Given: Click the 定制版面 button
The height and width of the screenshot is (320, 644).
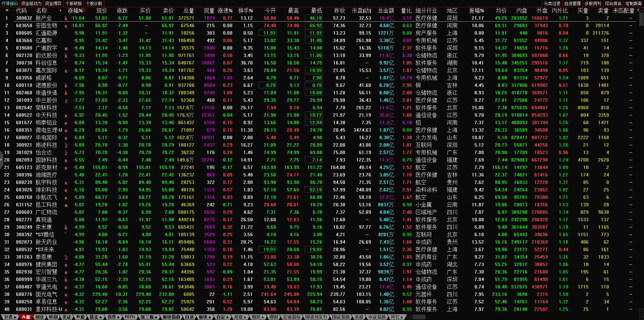Looking at the screenshot, I should (x=633, y=3).
